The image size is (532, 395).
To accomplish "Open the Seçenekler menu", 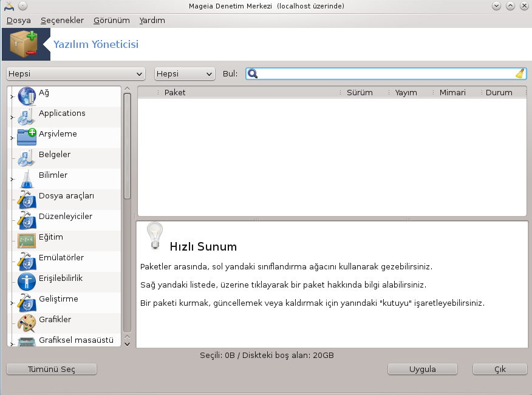I will (x=62, y=21).
